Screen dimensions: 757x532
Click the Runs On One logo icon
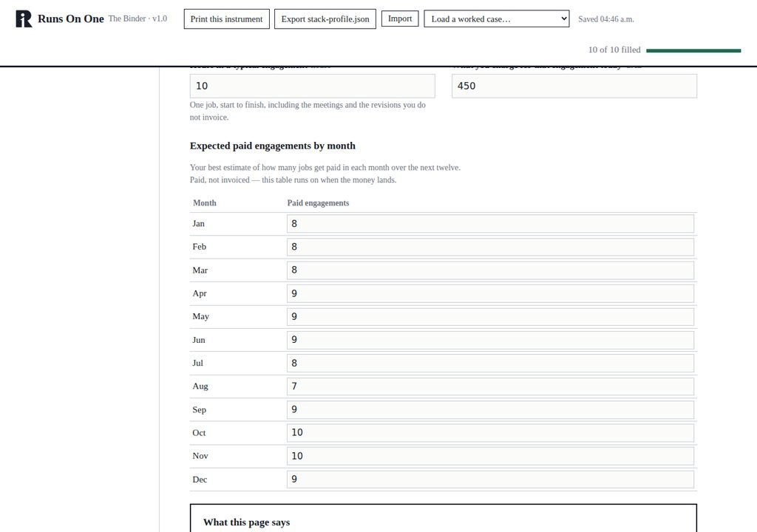[24, 18]
